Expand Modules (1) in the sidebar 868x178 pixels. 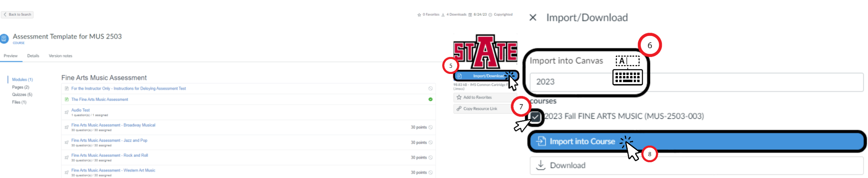(x=22, y=79)
